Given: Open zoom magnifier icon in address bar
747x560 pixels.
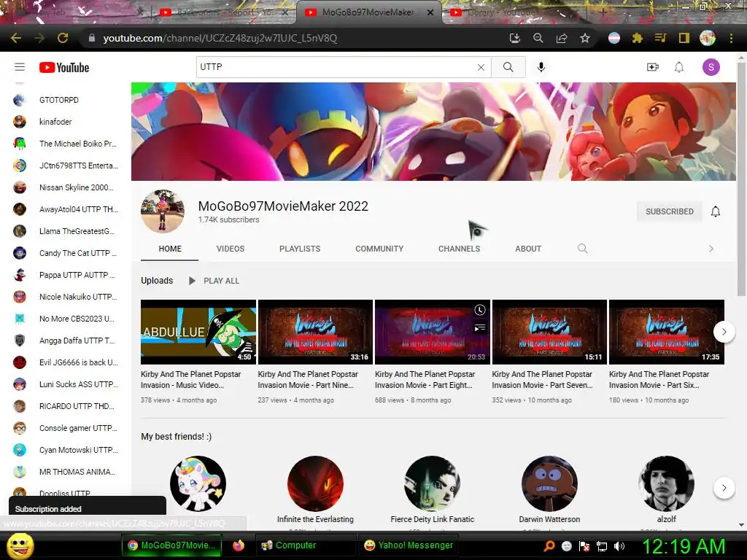Looking at the screenshot, I should [x=538, y=38].
